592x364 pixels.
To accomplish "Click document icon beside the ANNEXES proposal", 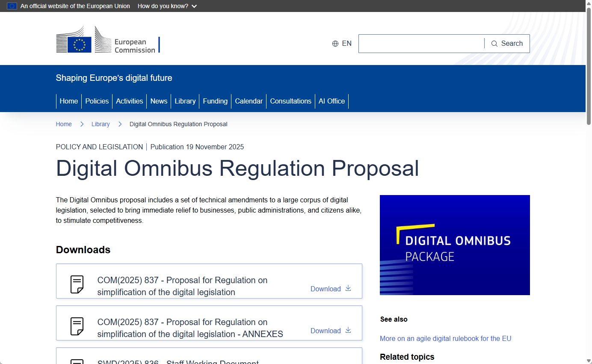I will pyautogui.click(x=77, y=326).
